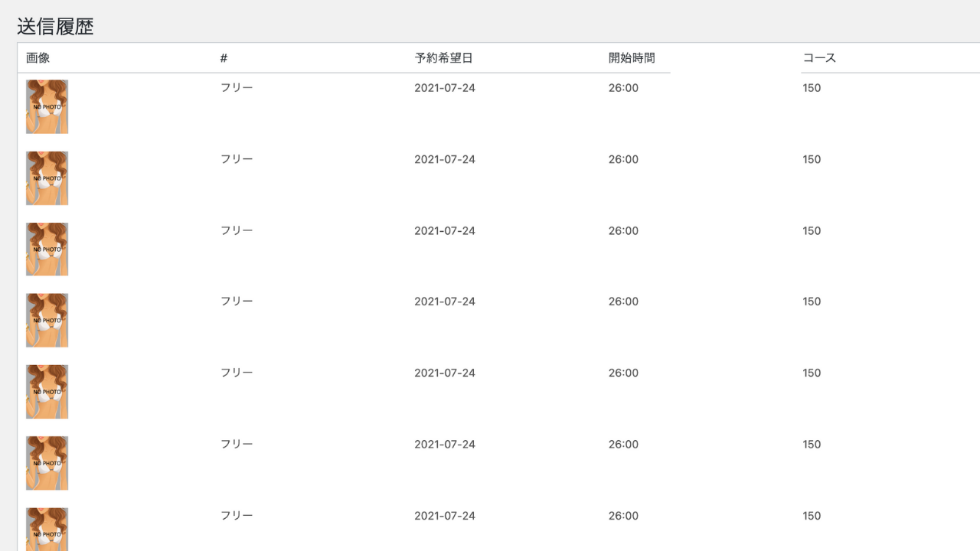Click the first row's 150 course value
980x551 pixels.
click(x=812, y=88)
